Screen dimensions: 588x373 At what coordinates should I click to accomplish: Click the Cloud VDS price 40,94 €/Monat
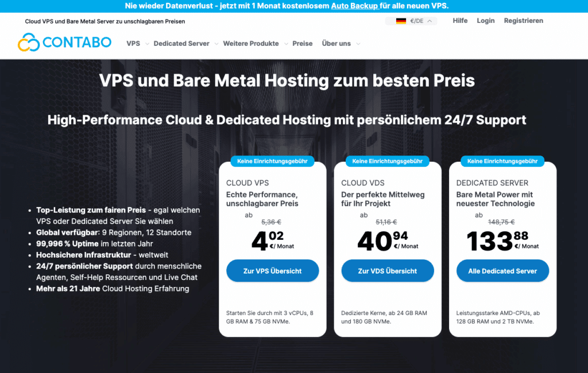pos(388,240)
